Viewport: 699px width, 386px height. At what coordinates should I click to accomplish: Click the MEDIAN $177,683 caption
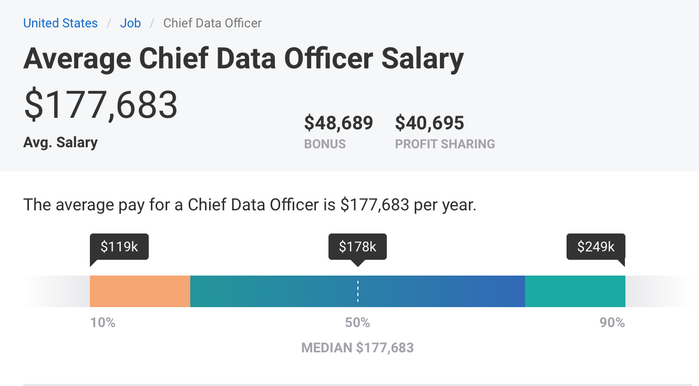click(x=358, y=348)
